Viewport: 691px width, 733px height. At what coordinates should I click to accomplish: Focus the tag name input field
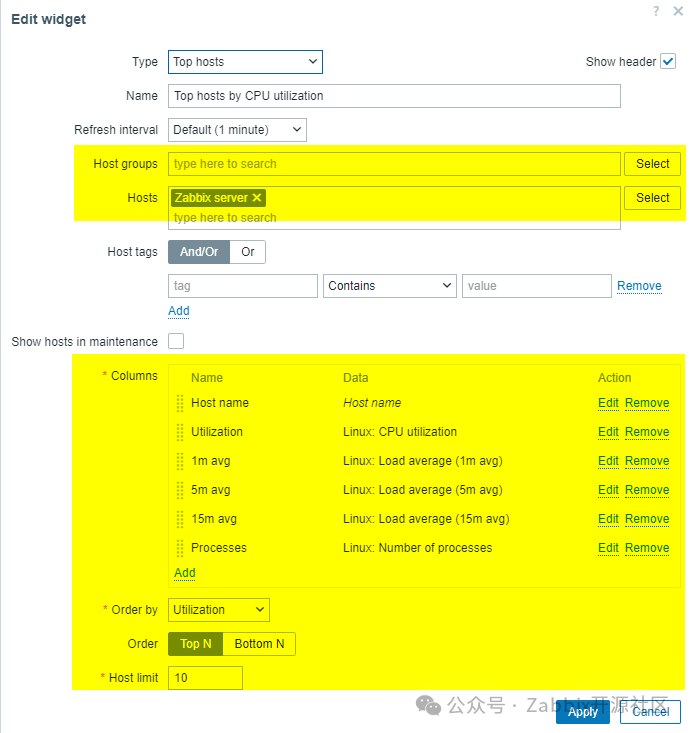pyautogui.click(x=243, y=286)
